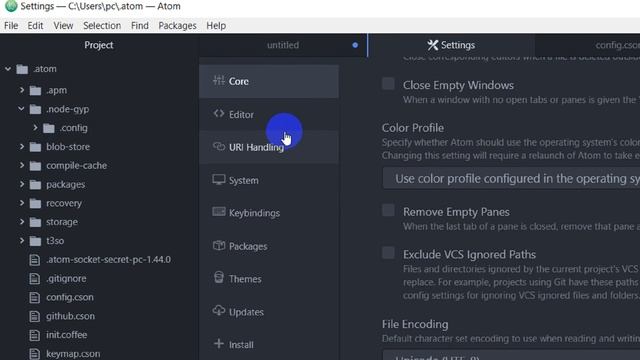Click the config.cson file icon in tree
The height and width of the screenshot is (360, 640).
[35, 297]
